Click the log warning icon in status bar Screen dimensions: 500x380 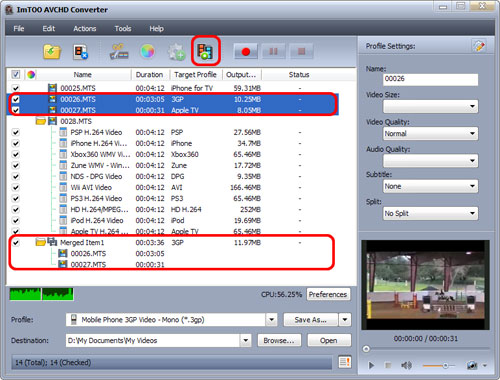click(345, 362)
